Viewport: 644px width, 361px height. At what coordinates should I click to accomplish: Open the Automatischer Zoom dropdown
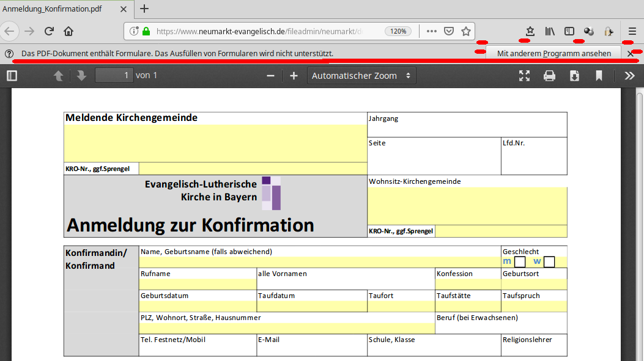[x=361, y=76]
